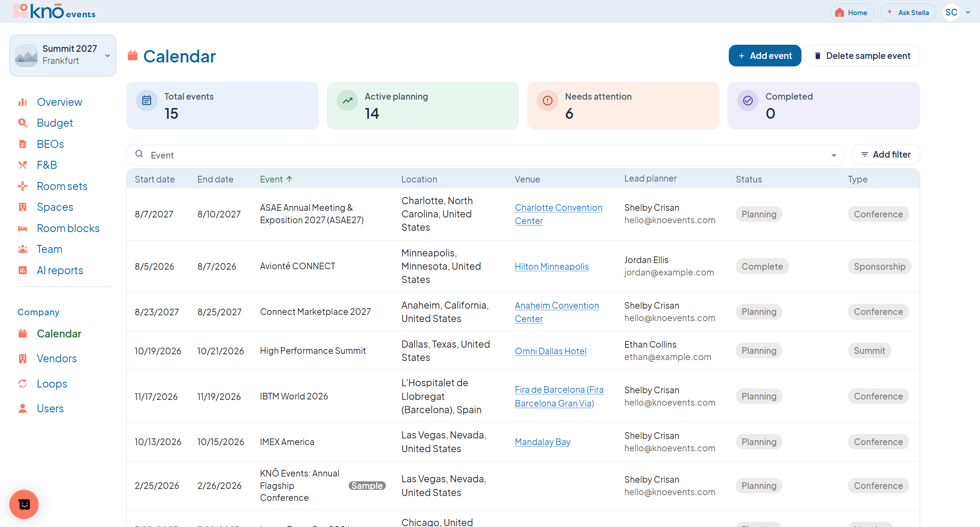Open the Ask Stella assistant
The width and height of the screenshot is (980, 527).
[x=908, y=12]
